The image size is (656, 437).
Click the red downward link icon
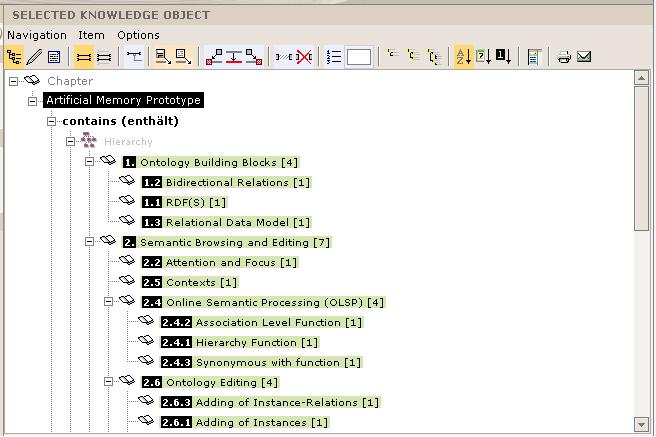(234, 56)
